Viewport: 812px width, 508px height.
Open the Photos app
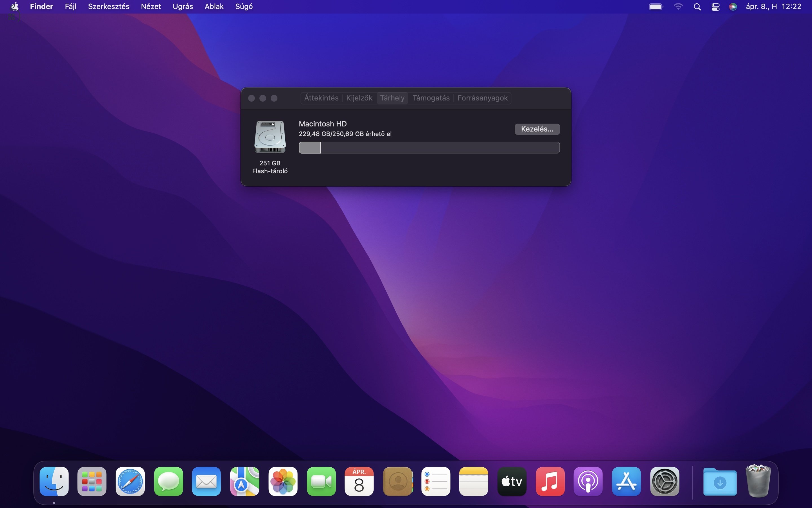click(283, 481)
